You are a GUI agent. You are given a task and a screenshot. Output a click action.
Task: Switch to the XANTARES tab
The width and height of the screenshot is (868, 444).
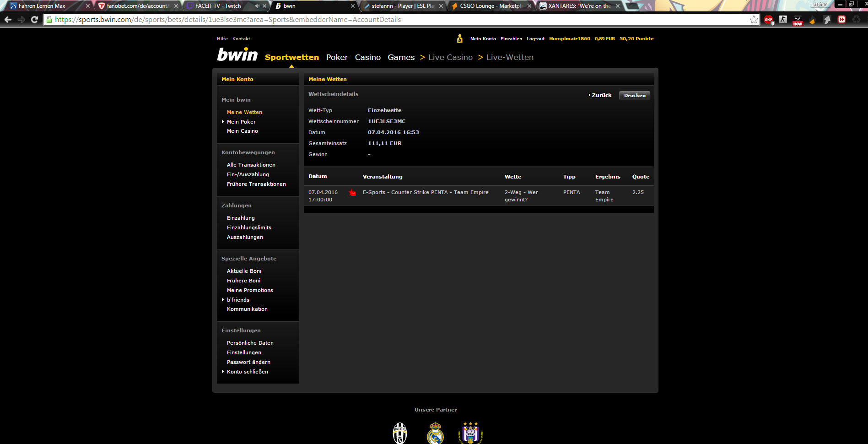[x=579, y=6]
